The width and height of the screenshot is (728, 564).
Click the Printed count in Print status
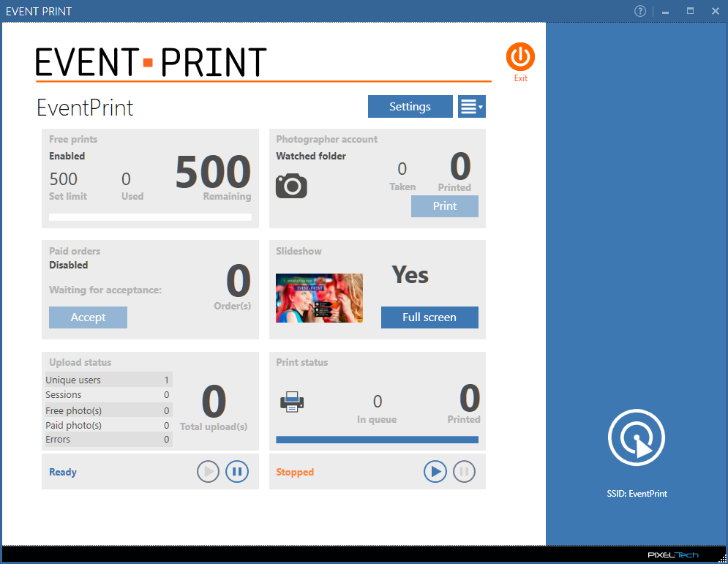(x=470, y=398)
